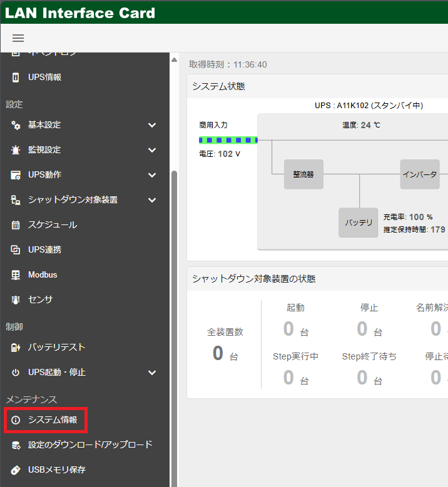This screenshot has height=487, width=448.
Task: Click the センサ thermometer icon
Action: point(16,299)
